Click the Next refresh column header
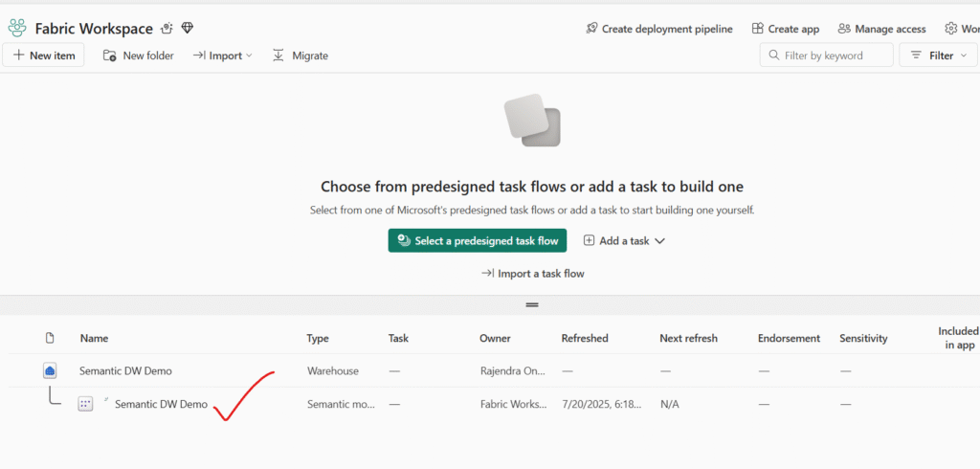The width and height of the screenshot is (980, 469). pyautogui.click(x=688, y=338)
